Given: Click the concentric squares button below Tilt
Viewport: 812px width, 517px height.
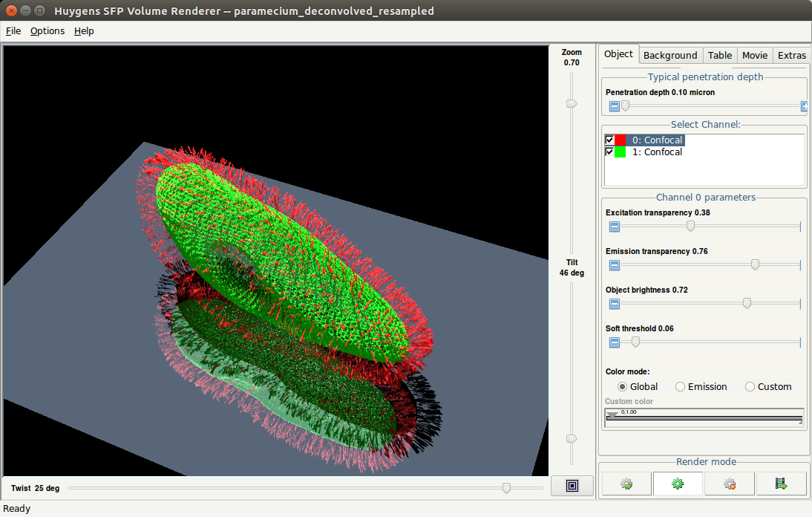Looking at the screenshot, I should (x=572, y=486).
